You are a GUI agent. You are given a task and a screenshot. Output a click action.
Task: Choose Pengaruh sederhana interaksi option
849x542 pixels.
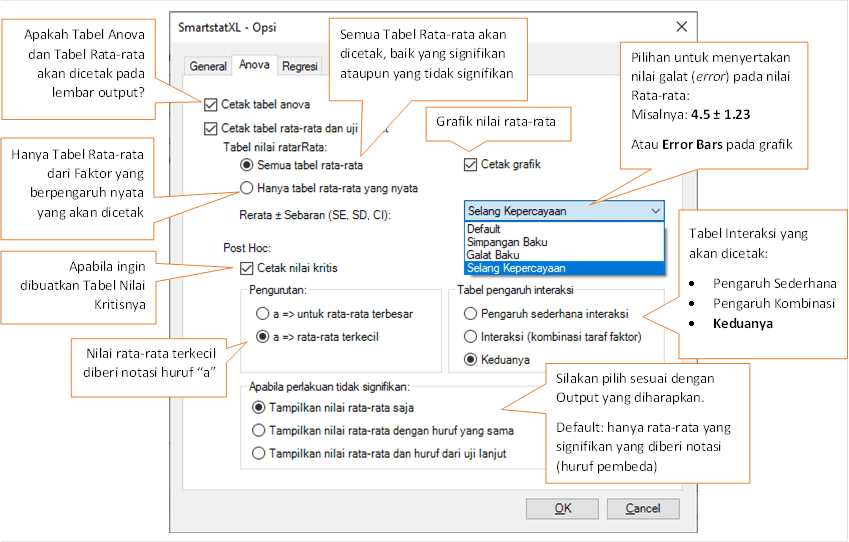(x=471, y=314)
